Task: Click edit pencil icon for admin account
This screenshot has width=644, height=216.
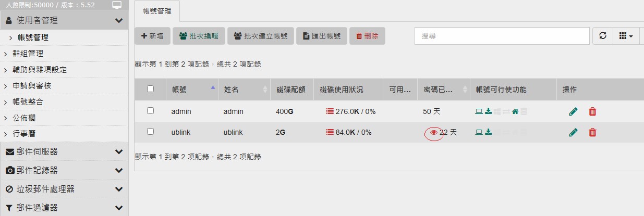Action: [x=573, y=111]
